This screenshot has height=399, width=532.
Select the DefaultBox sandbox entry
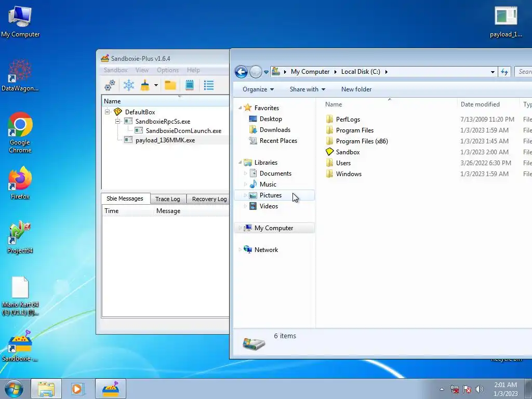[140, 112]
